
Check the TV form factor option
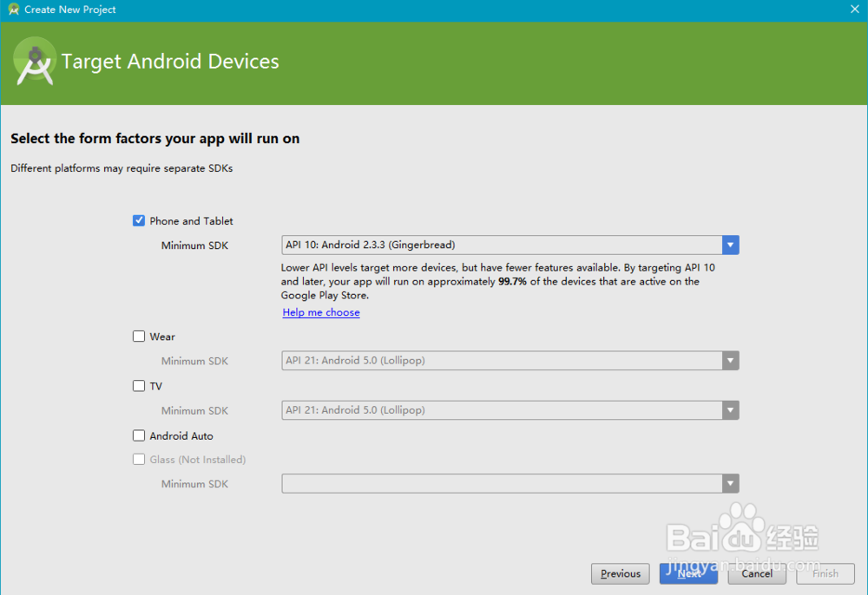tap(139, 386)
